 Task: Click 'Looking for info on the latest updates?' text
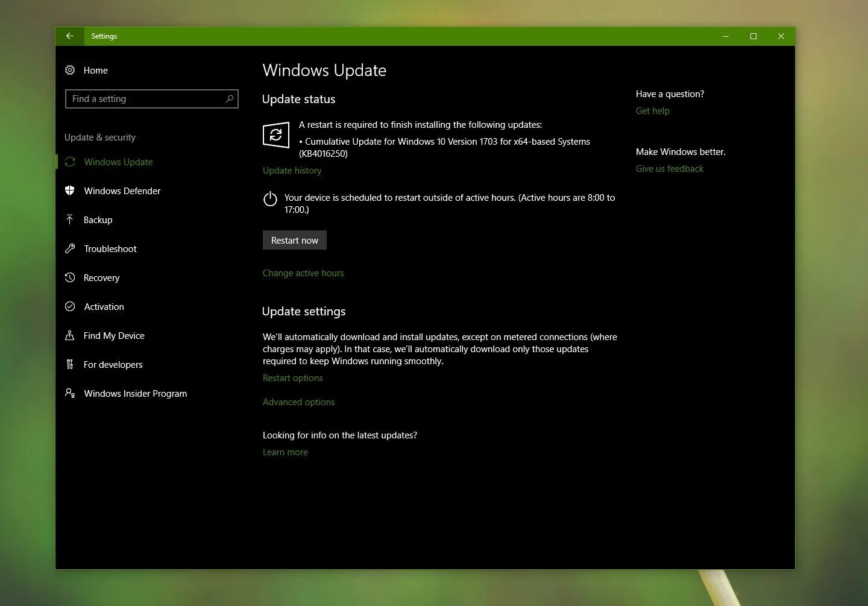[340, 435]
